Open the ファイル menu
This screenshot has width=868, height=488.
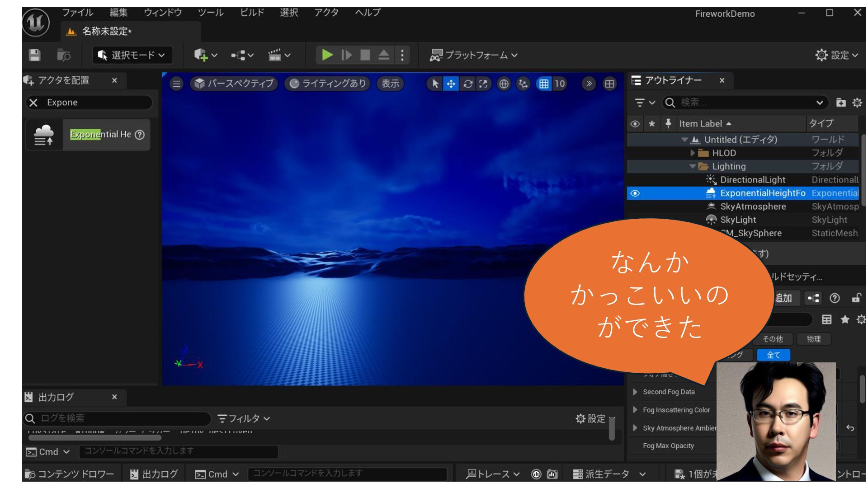tap(77, 13)
